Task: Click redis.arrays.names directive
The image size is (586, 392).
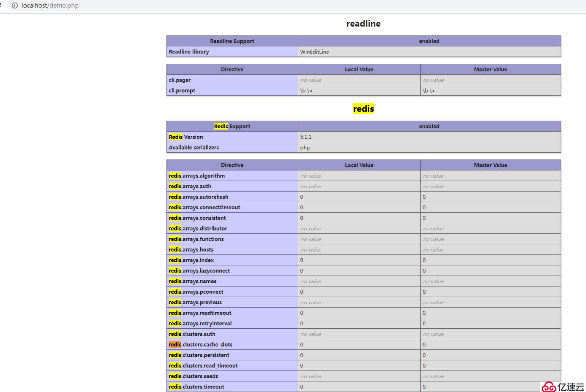Action: (193, 281)
